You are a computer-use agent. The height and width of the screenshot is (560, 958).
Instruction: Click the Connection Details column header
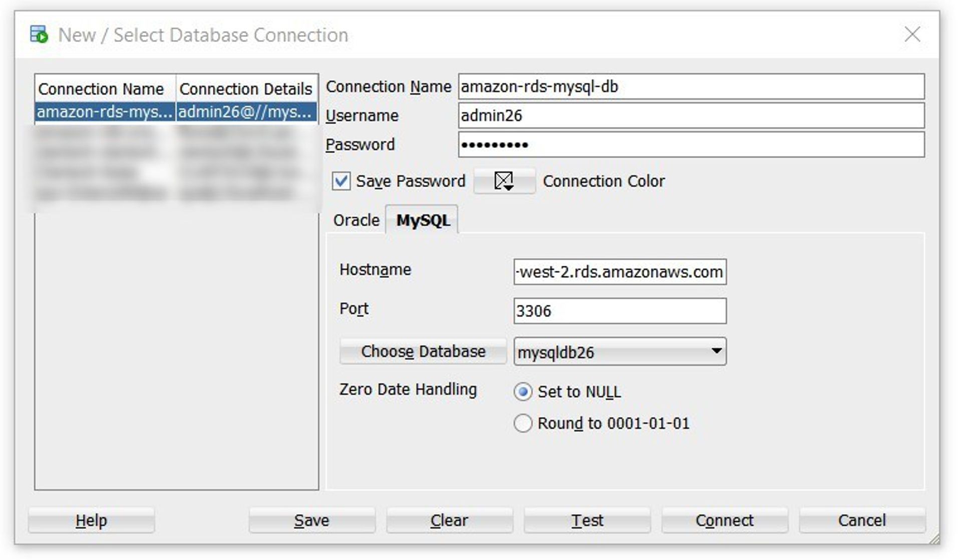[x=246, y=89]
